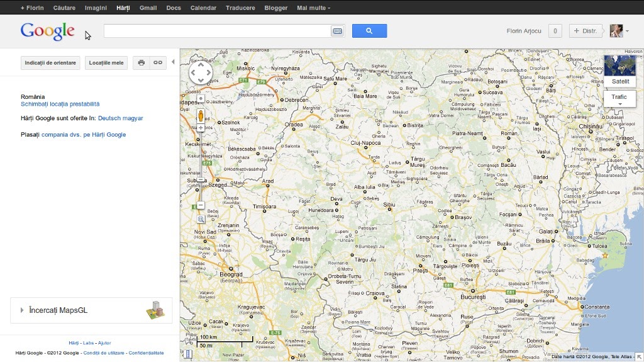Open the Ajutor footer link
This screenshot has height=362, width=644.
pos(104,342)
